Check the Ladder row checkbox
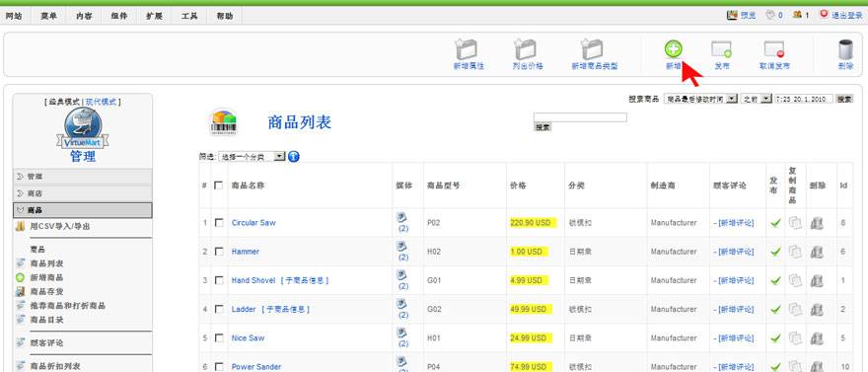This screenshot has width=868, height=372. [x=219, y=309]
